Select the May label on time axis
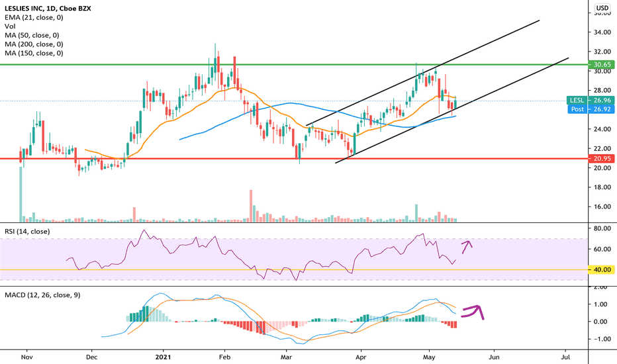 point(429,357)
